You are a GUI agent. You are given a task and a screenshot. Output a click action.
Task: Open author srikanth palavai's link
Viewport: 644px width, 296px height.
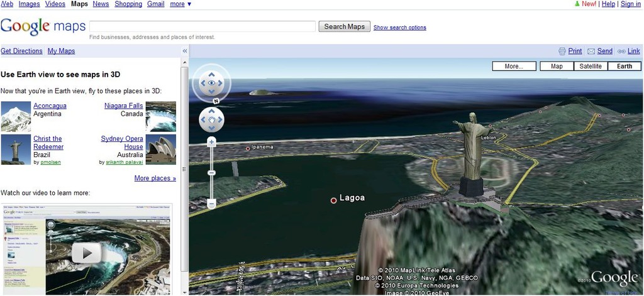coord(125,162)
